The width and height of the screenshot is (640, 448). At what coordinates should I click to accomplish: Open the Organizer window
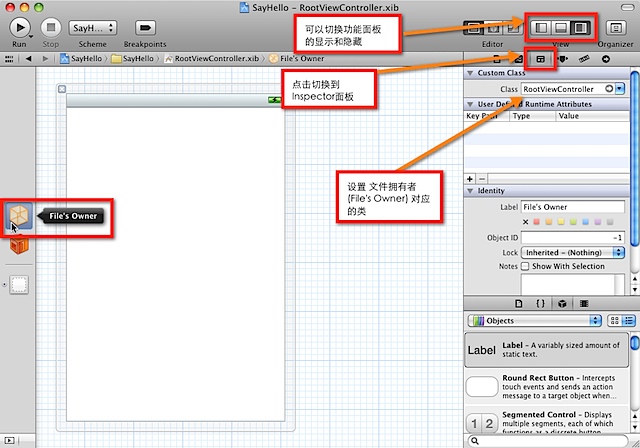click(615, 28)
